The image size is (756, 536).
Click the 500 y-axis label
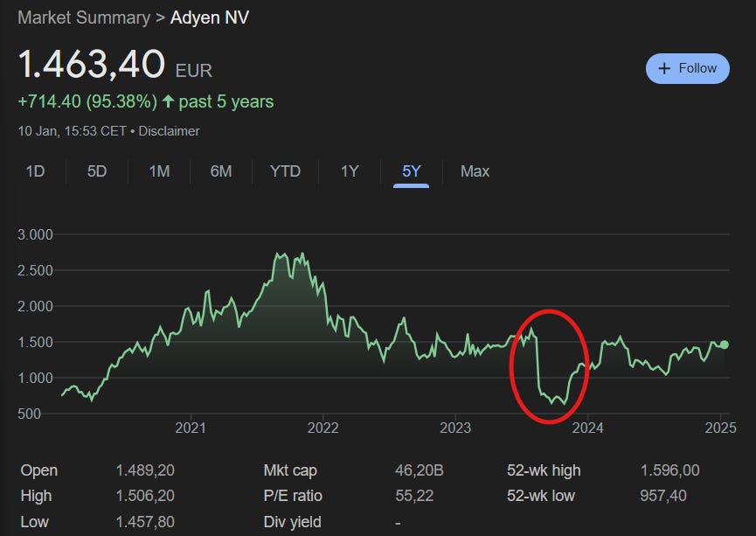tap(30, 414)
